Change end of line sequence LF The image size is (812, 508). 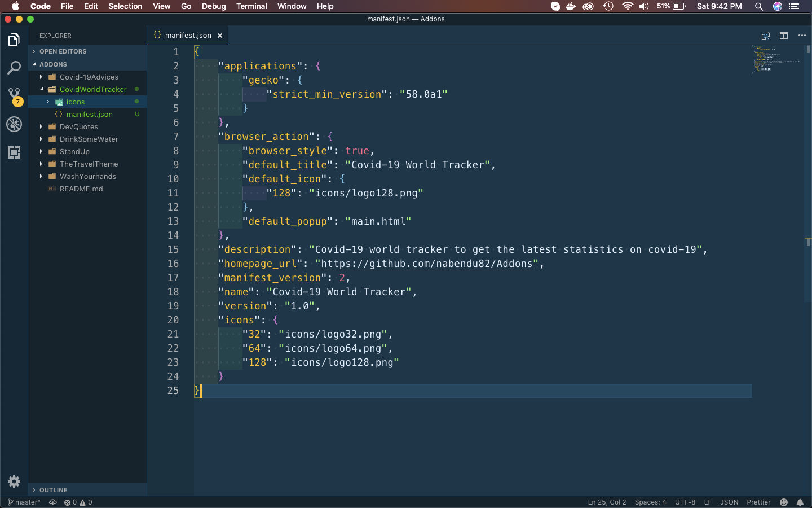pos(708,502)
